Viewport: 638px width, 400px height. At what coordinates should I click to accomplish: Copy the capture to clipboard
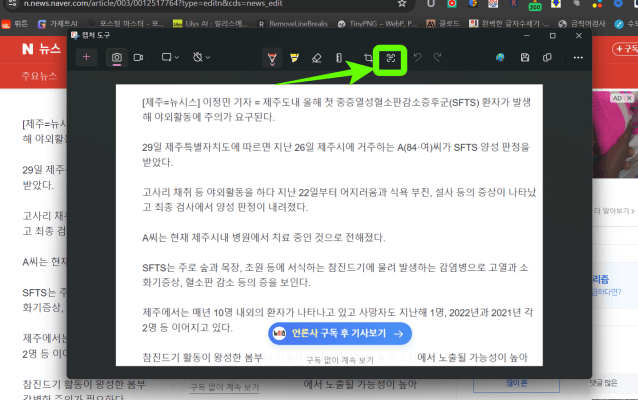pyautogui.click(x=547, y=57)
